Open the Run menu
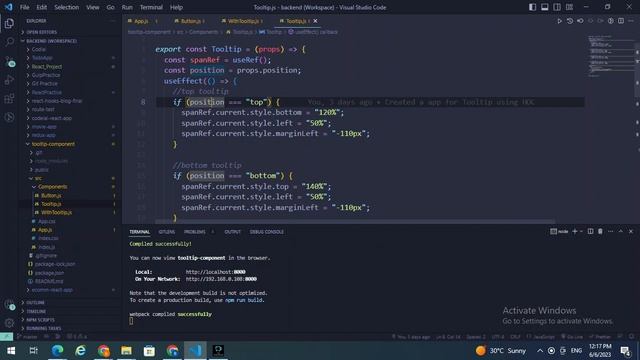 tap(127, 7)
